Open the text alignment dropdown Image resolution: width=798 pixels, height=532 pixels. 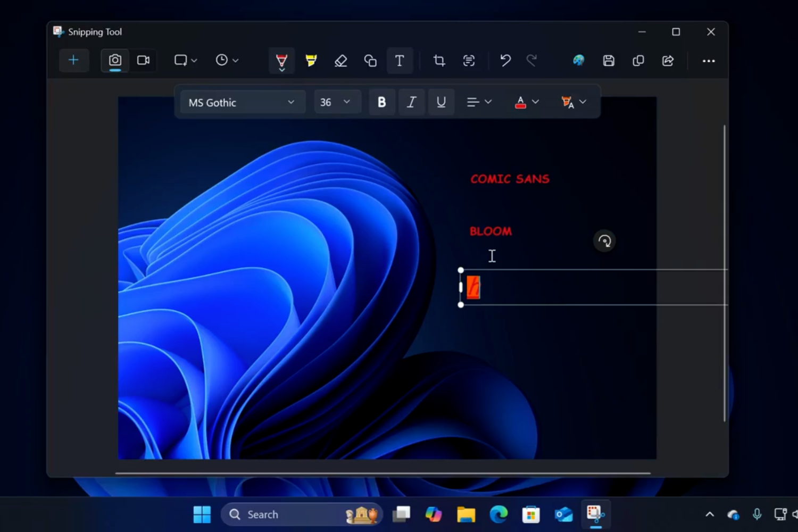coord(479,102)
